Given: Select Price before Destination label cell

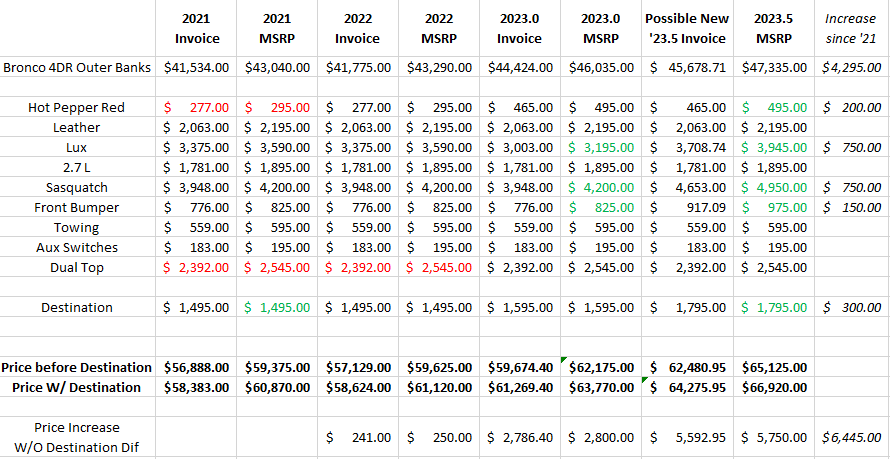Looking at the screenshot, I should point(78,367).
